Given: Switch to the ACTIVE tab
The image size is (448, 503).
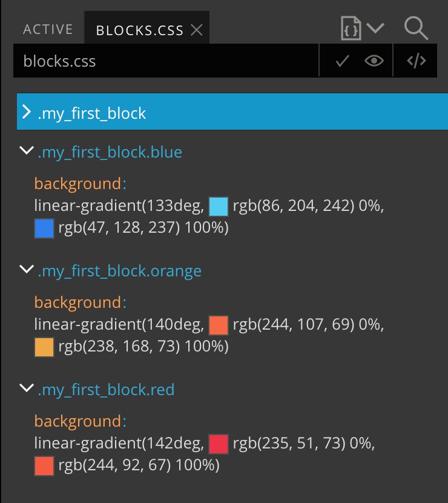Looking at the screenshot, I should pos(48,30).
